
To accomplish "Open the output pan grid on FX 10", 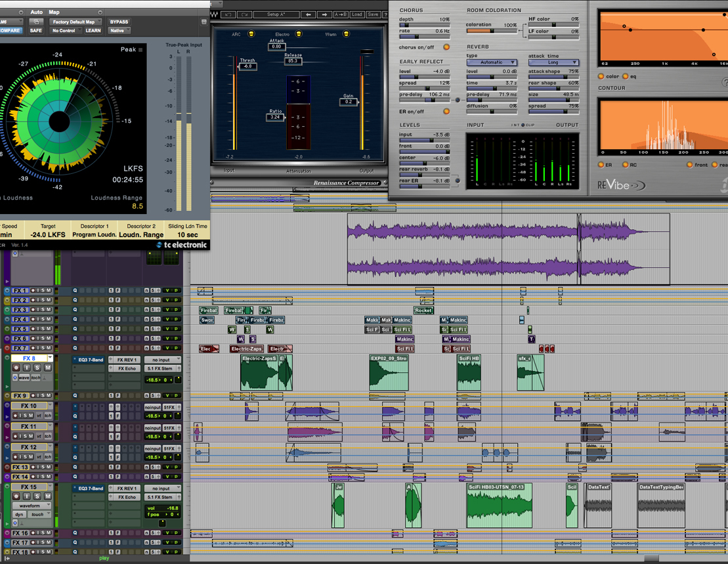I will [x=178, y=416].
